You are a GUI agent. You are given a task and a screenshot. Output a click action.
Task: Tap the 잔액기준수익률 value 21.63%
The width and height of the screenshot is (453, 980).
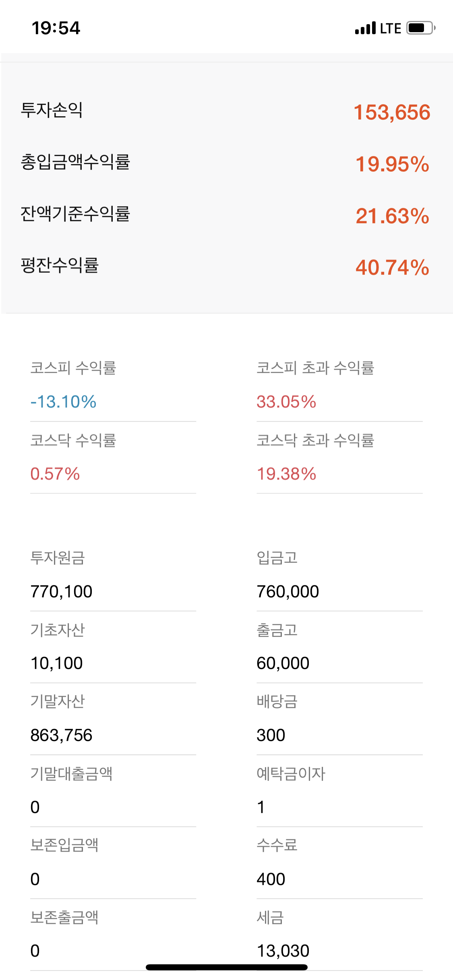[x=392, y=216]
